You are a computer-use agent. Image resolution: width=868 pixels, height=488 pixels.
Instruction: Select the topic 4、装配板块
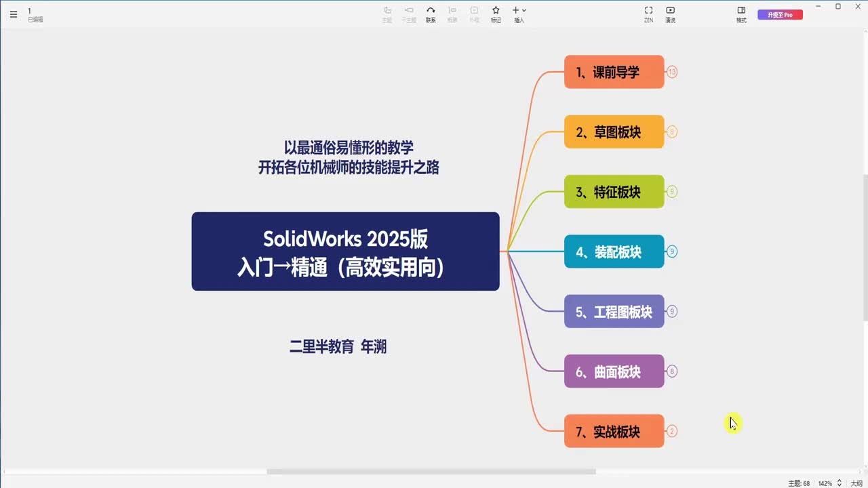click(614, 251)
